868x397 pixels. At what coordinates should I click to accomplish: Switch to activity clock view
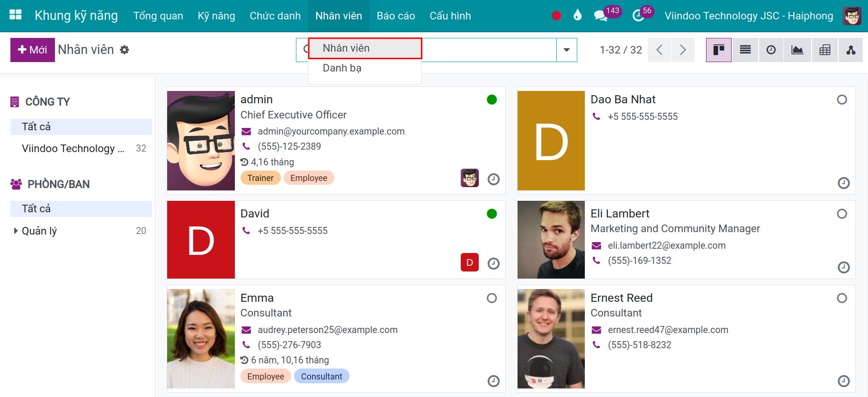tap(771, 50)
